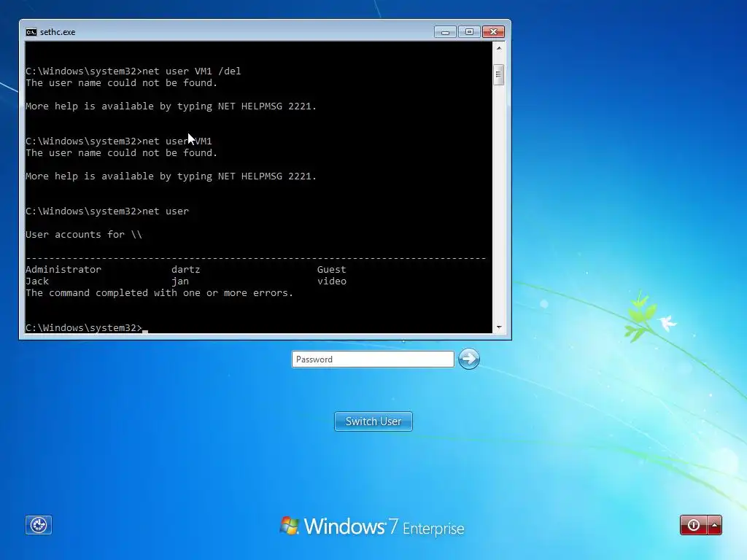Click the dartz account name in console
This screenshot has width=747, height=560.
[186, 270]
